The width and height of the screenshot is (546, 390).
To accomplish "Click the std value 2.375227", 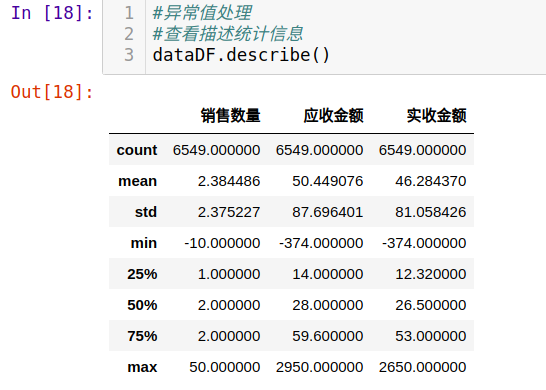I will click(x=229, y=212).
